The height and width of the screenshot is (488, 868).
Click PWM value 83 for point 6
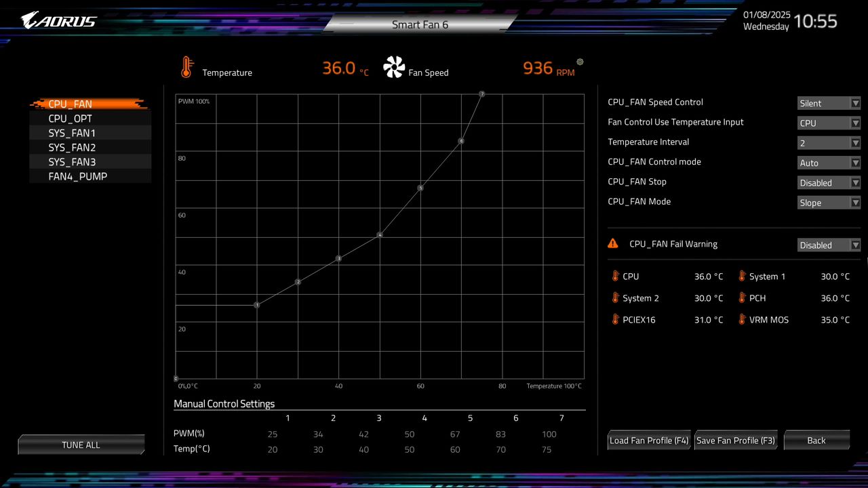tap(500, 434)
